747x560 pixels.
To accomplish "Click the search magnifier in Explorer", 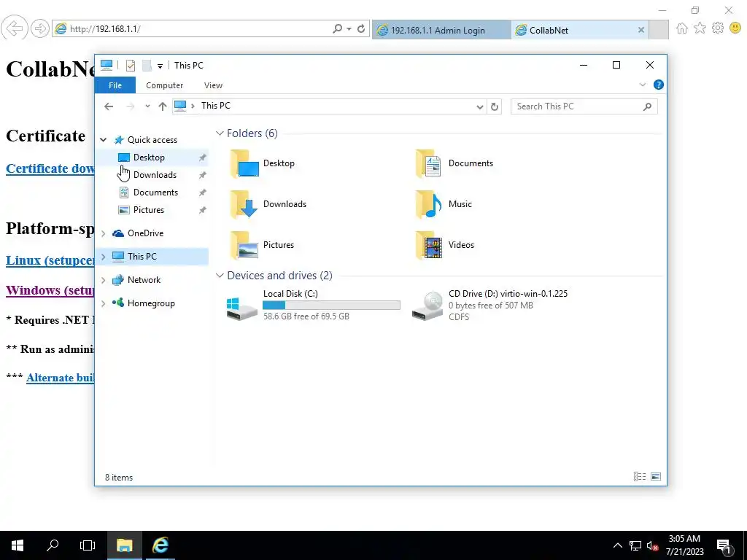I will tap(647, 106).
